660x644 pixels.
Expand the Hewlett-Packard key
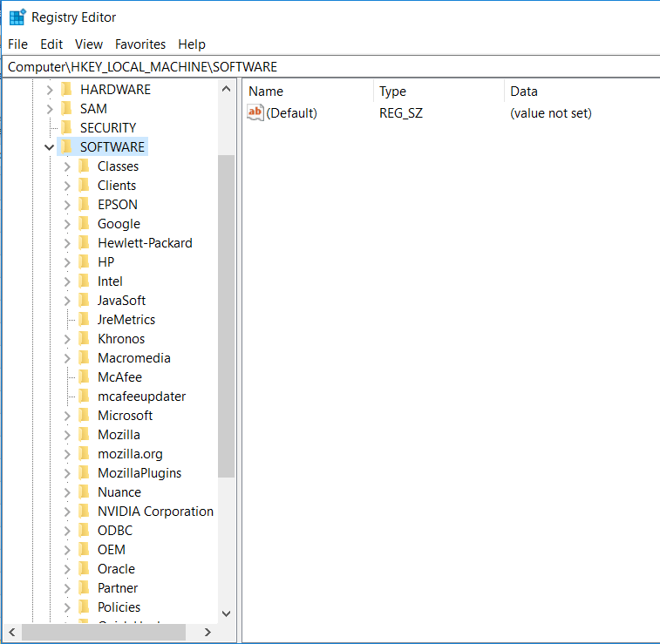click(x=67, y=243)
